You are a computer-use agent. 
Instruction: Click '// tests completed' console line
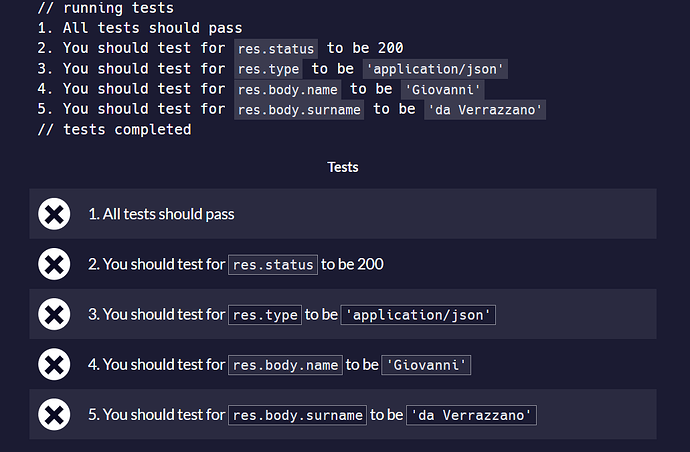coord(114,129)
